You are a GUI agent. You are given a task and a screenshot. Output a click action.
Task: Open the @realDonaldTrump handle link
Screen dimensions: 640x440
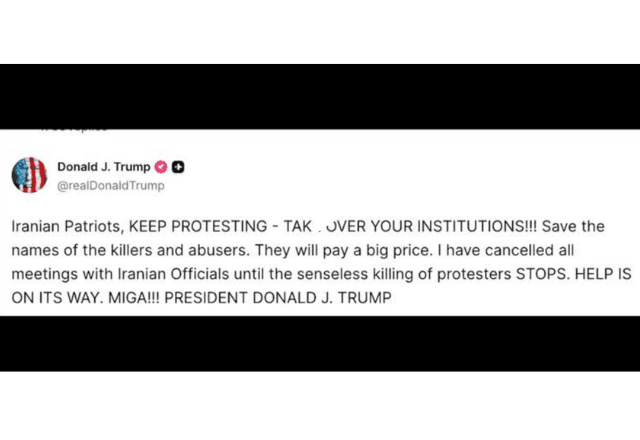pos(110,185)
